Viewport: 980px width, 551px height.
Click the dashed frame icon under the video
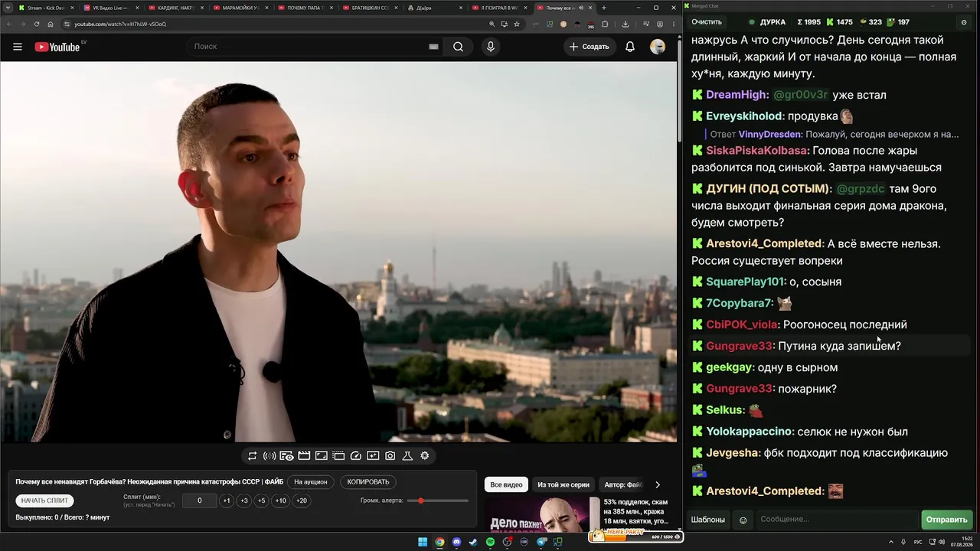[x=338, y=456]
